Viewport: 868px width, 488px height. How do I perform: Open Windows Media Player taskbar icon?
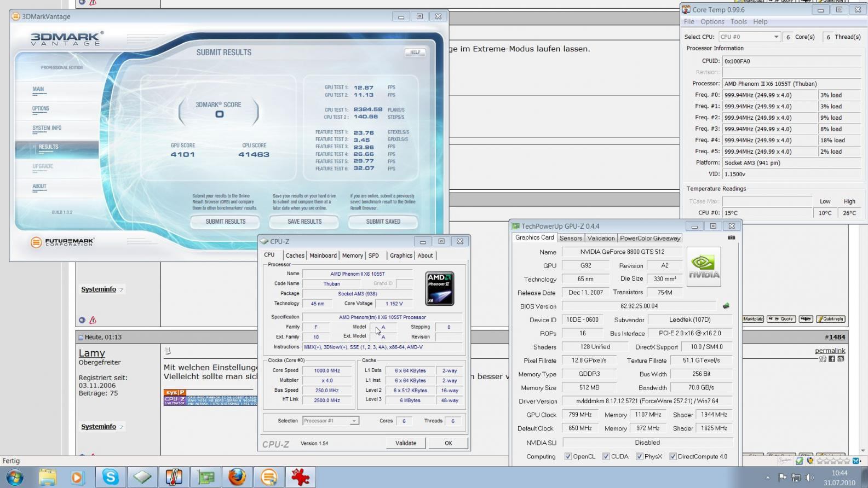77,477
